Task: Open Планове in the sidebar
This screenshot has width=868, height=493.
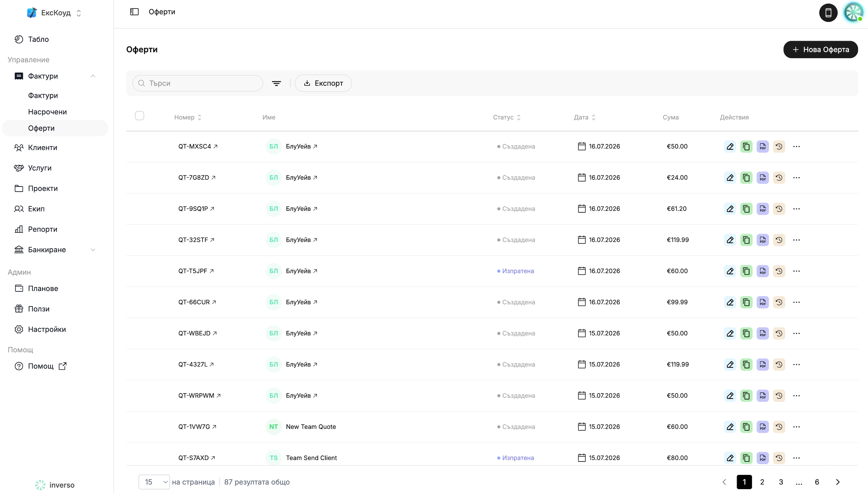Action: pos(55,288)
